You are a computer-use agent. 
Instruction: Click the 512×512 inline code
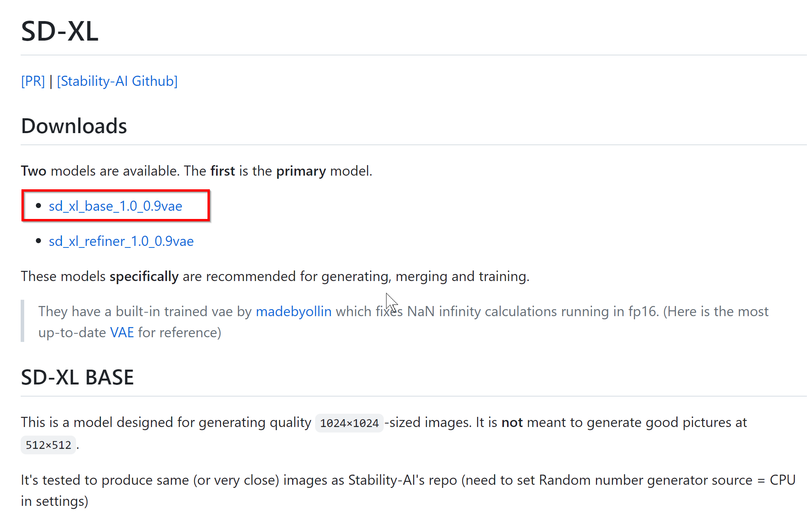(x=48, y=445)
